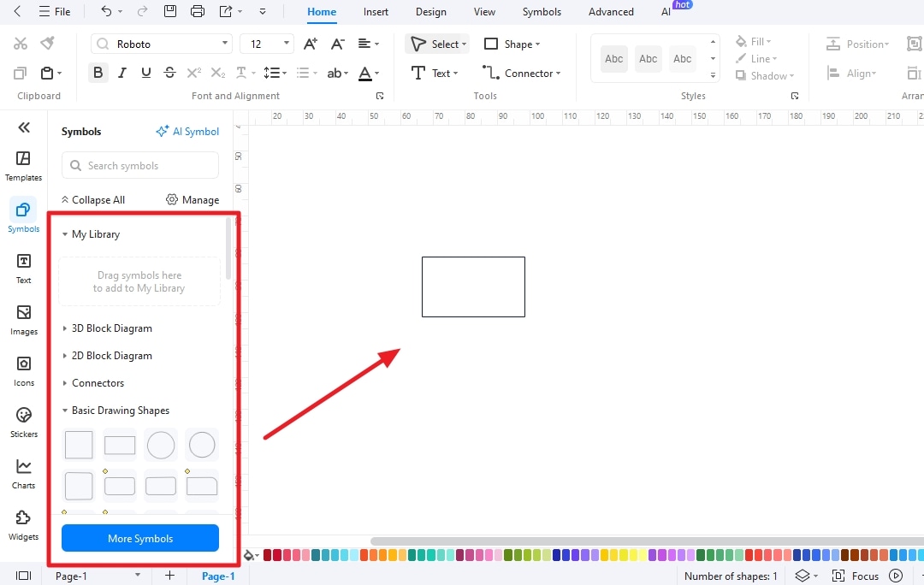Toggle Underline formatting

pyautogui.click(x=146, y=73)
